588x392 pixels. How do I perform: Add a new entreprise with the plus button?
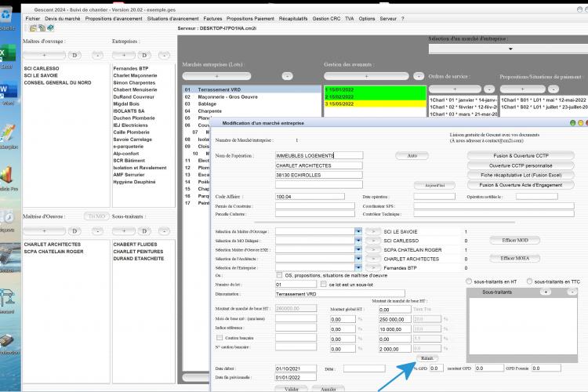[124, 55]
